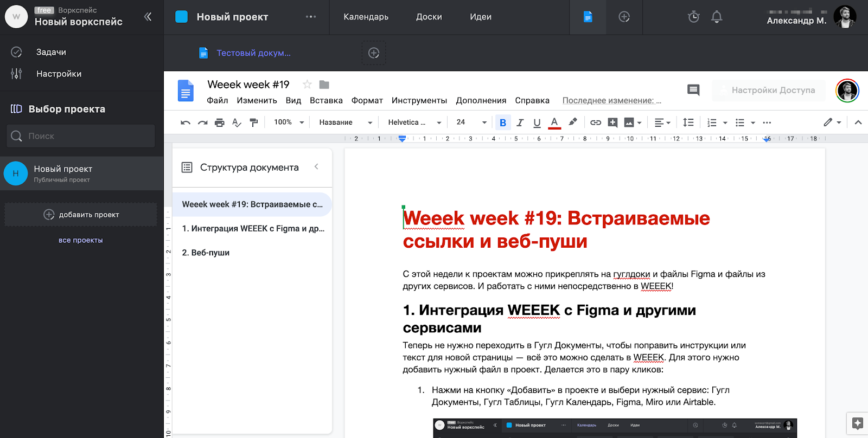The width and height of the screenshot is (868, 438).
Task: Click the notifications bell icon
Action: pyautogui.click(x=717, y=17)
